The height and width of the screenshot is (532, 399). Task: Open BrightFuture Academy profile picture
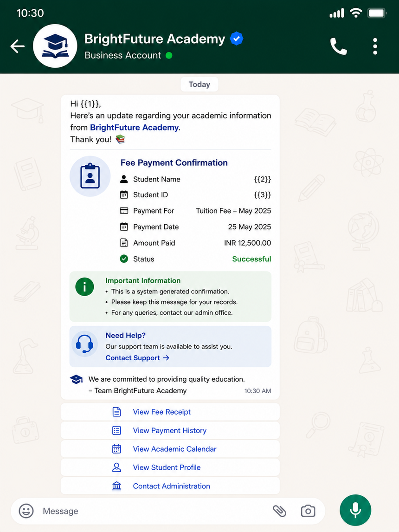pyautogui.click(x=55, y=46)
